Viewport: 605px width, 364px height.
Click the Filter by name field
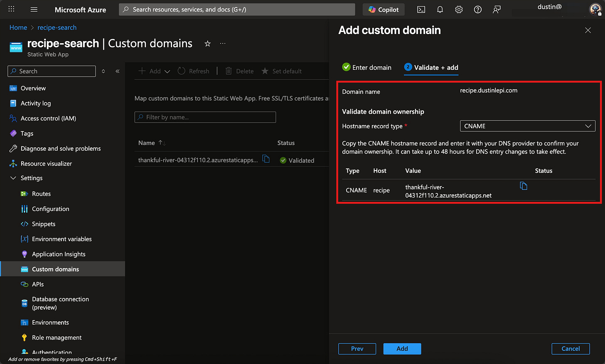tap(205, 117)
